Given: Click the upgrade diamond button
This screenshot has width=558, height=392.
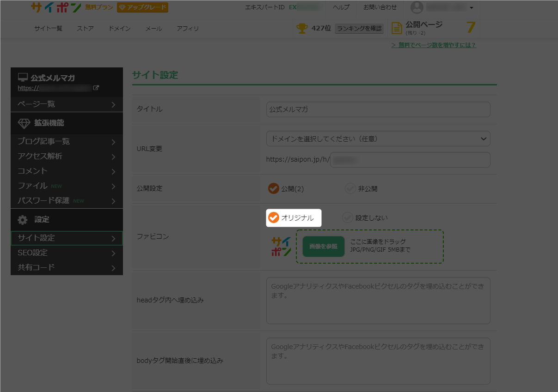Looking at the screenshot, I should point(142,7).
